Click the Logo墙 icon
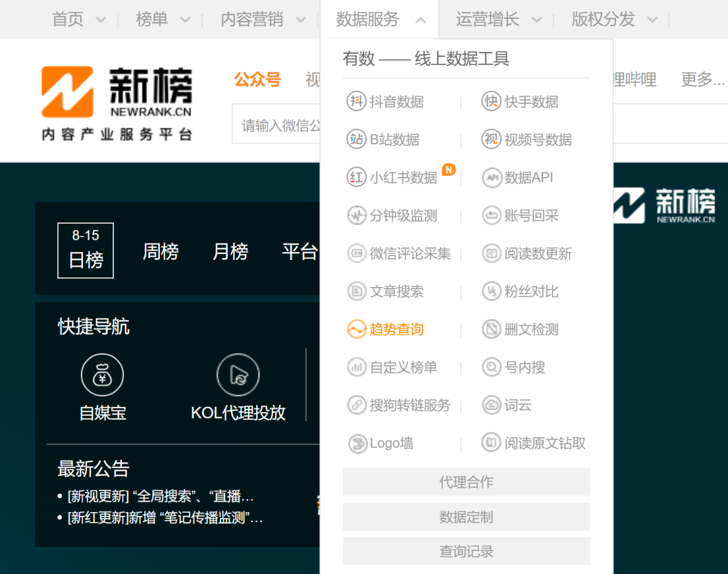Image resolution: width=728 pixels, height=574 pixels. [357, 443]
